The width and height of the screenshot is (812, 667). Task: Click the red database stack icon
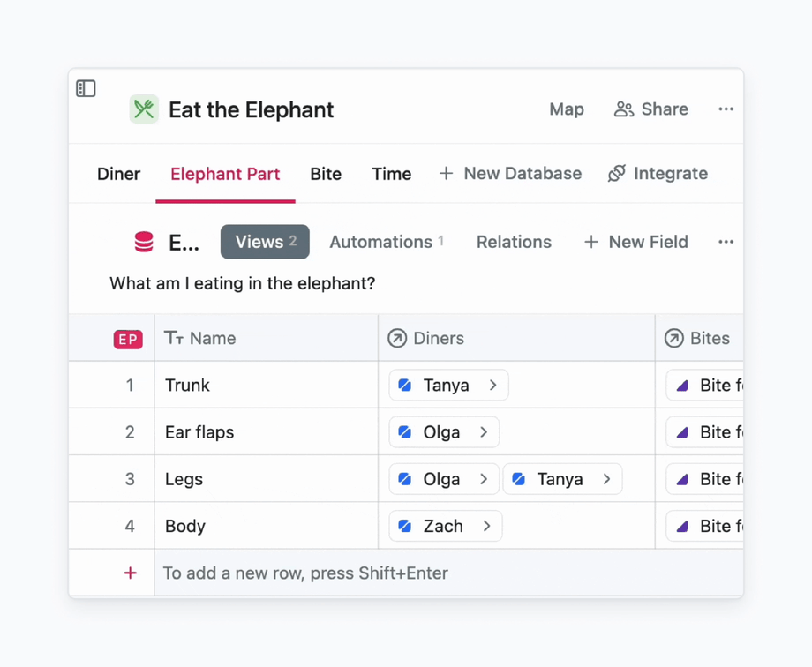[x=144, y=242]
